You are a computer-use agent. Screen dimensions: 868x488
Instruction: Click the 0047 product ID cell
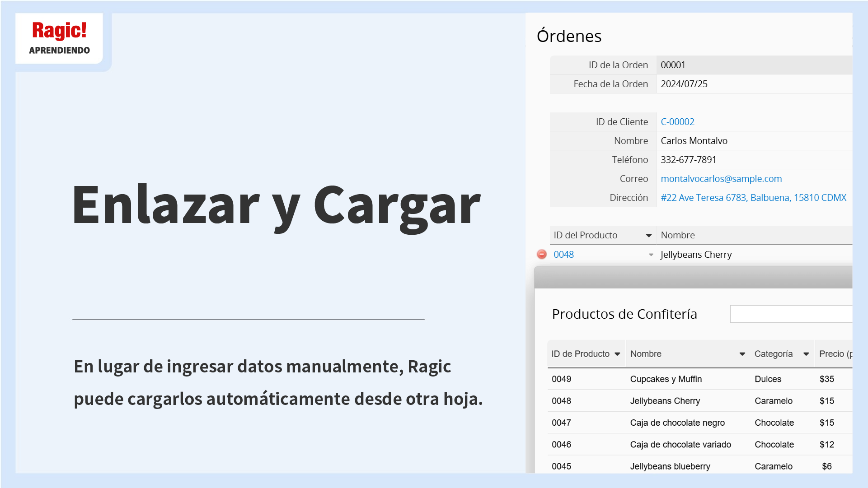[561, 423]
